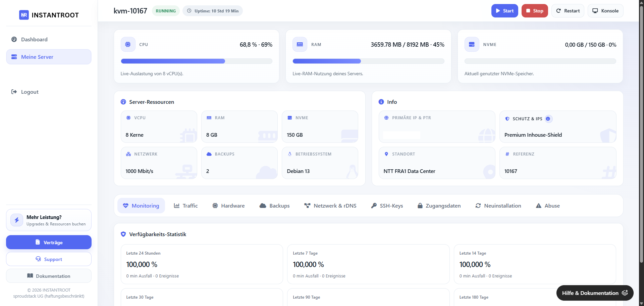Viewport: 644px width, 306px height.
Task: Open the Hilfe & Dokumentation floating button
Action: [595, 293]
